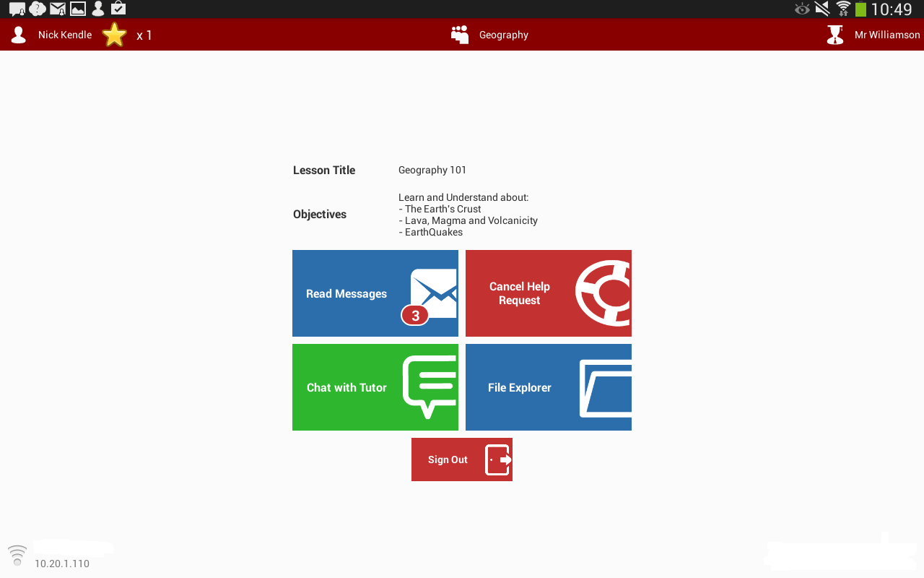This screenshot has height=578, width=924.
Task: Tap the picture notification icon in status bar
Action: click(77, 9)
